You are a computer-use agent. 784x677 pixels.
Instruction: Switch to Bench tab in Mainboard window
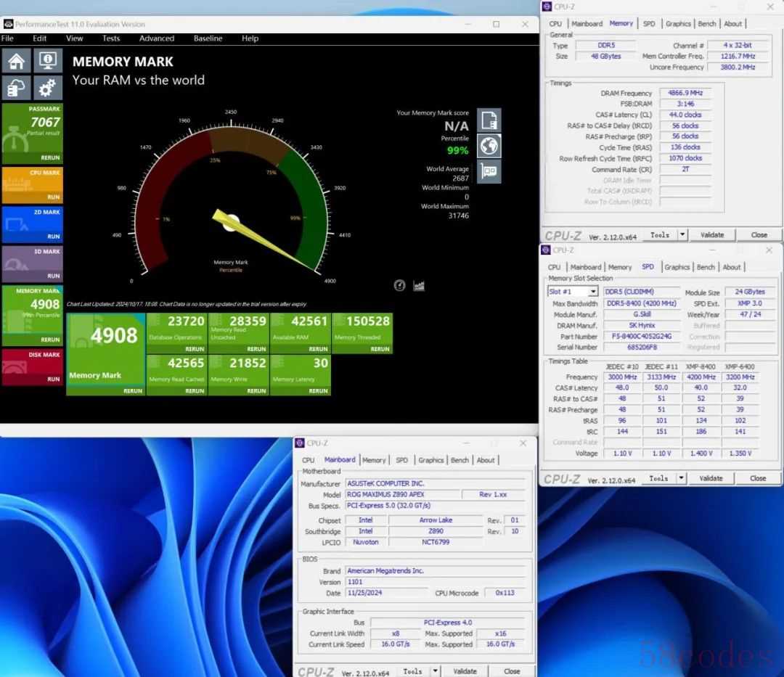[460, 460]
